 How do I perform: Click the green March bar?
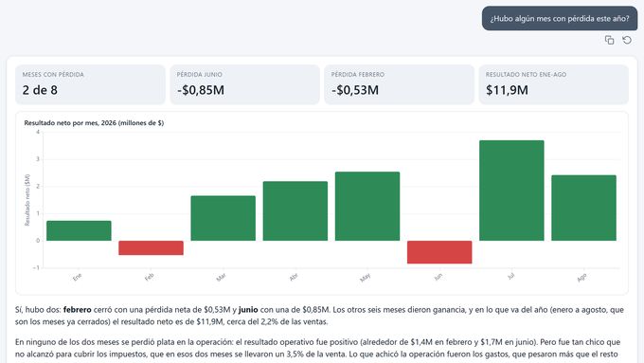tap(223, 218)
